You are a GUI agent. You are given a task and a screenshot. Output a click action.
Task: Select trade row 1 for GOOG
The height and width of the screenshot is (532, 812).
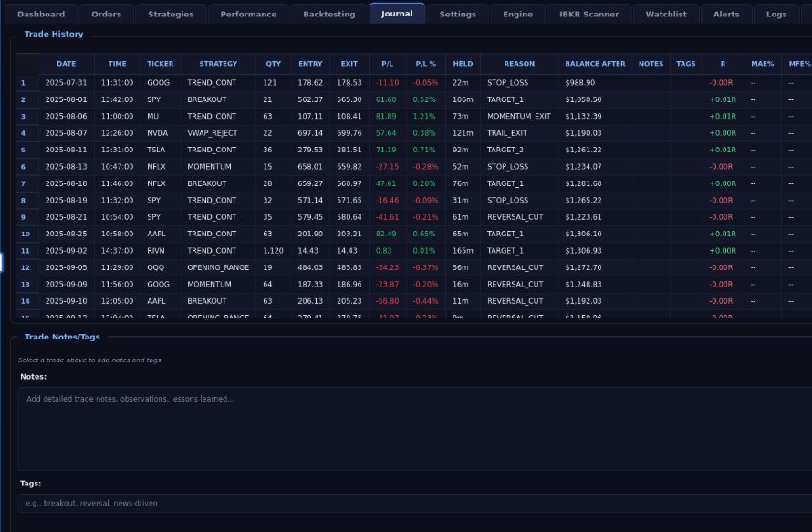tap(414, 83)
